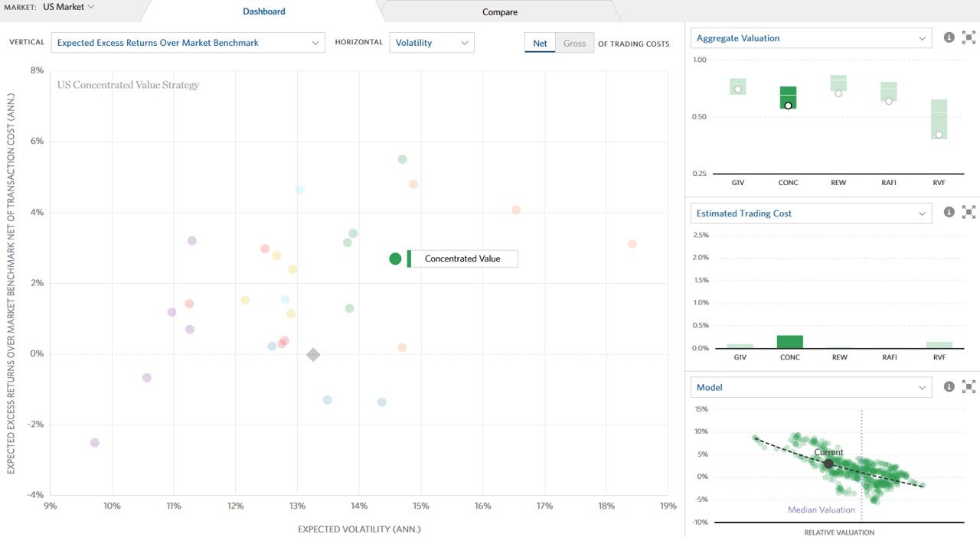Select the green Concentrated Value data point
Screen dimensions: 980x537
click(395, 259)
